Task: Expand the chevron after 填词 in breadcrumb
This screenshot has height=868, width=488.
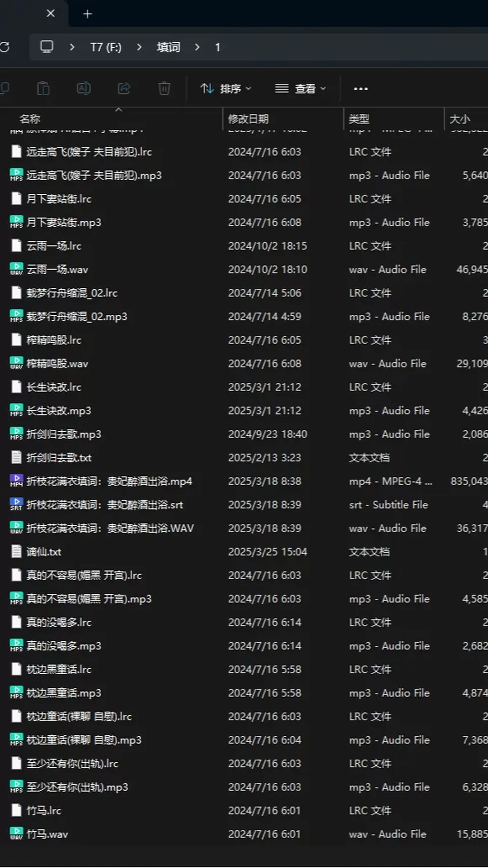Action: coord(197,47)
